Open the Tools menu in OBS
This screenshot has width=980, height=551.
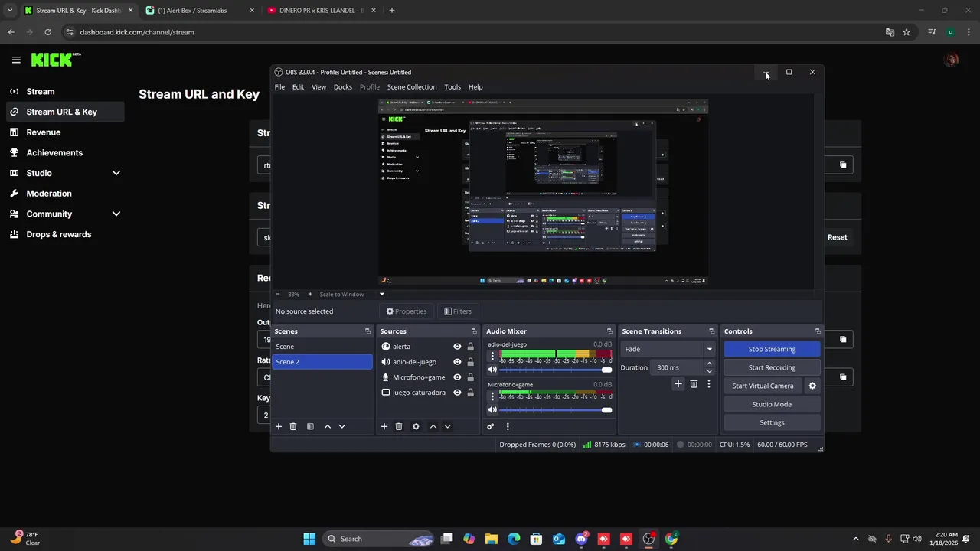452,87
